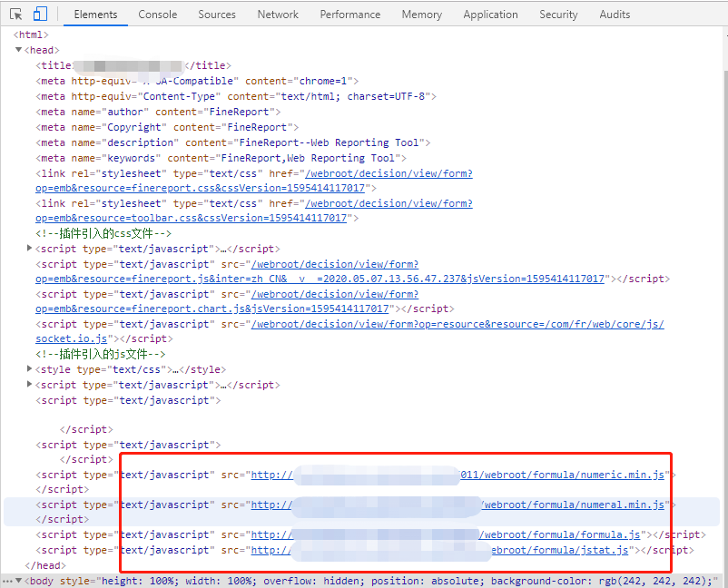Switch to the Performance tab
This screenshot has height=588, width=728.
pos(350,15)
